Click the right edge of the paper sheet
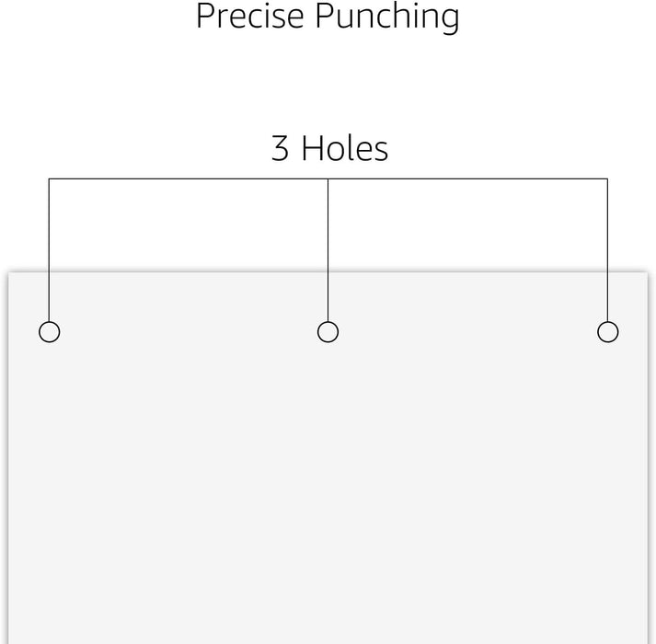 click(648, 458)
